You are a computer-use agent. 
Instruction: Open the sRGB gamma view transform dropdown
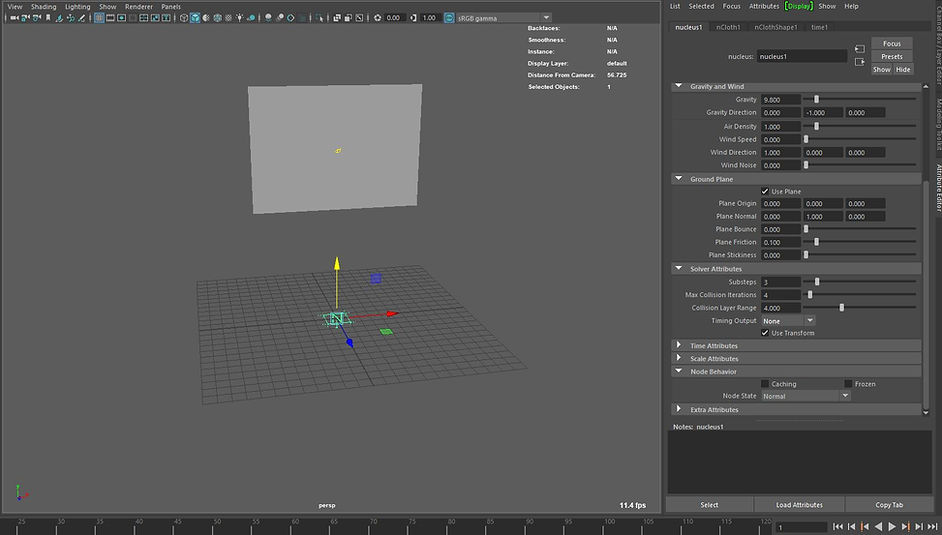tap(503, 18)
